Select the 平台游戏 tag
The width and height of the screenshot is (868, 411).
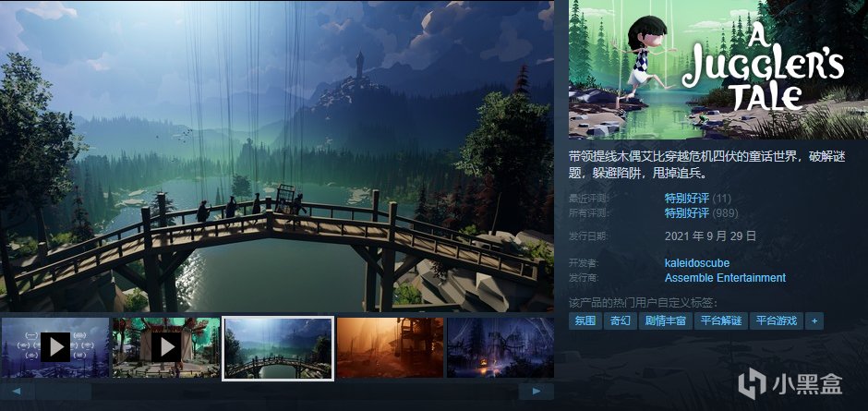point(776,320)
